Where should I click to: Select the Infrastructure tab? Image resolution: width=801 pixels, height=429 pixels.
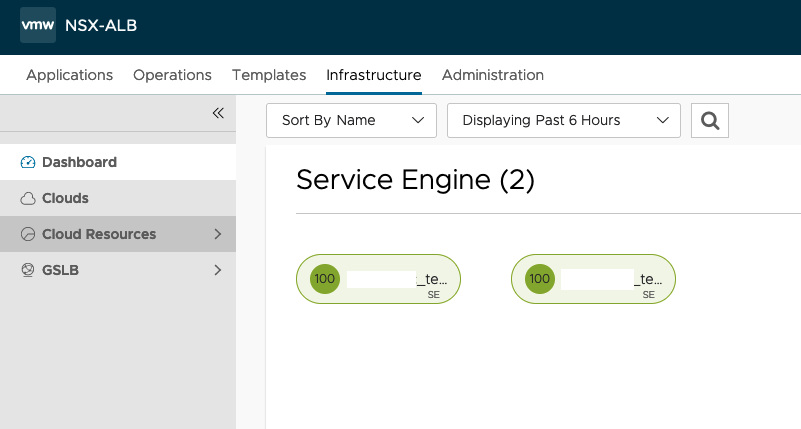click(374, 75)
